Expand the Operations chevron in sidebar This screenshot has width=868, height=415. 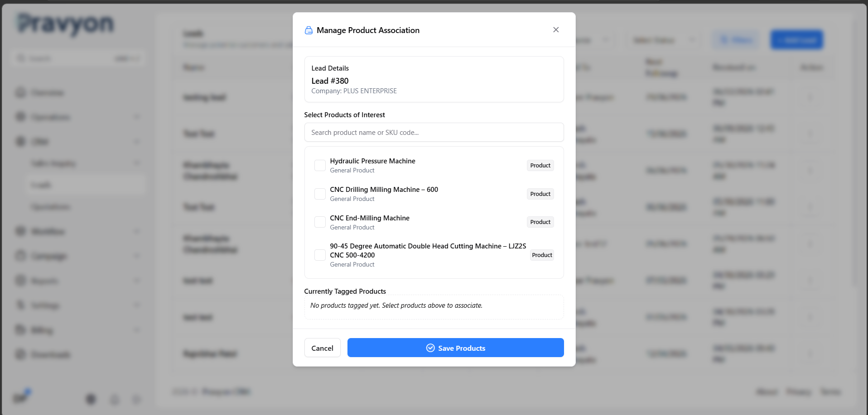tap(137, 117)
